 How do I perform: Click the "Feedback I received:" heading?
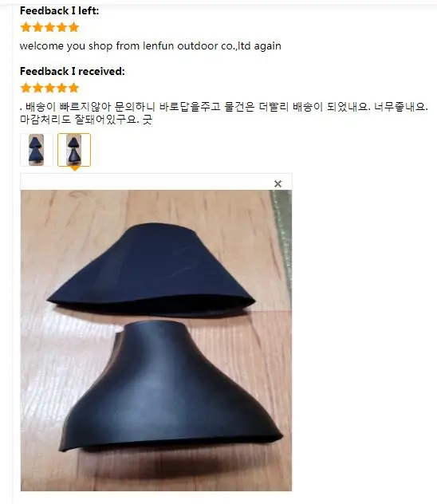73,71
